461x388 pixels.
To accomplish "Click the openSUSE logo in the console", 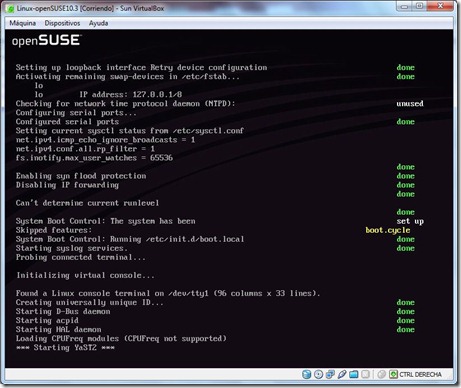I will (46, 41).
